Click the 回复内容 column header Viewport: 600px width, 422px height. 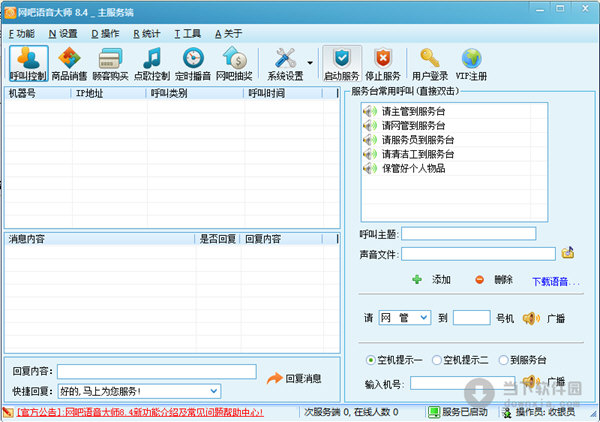point(281,239)
